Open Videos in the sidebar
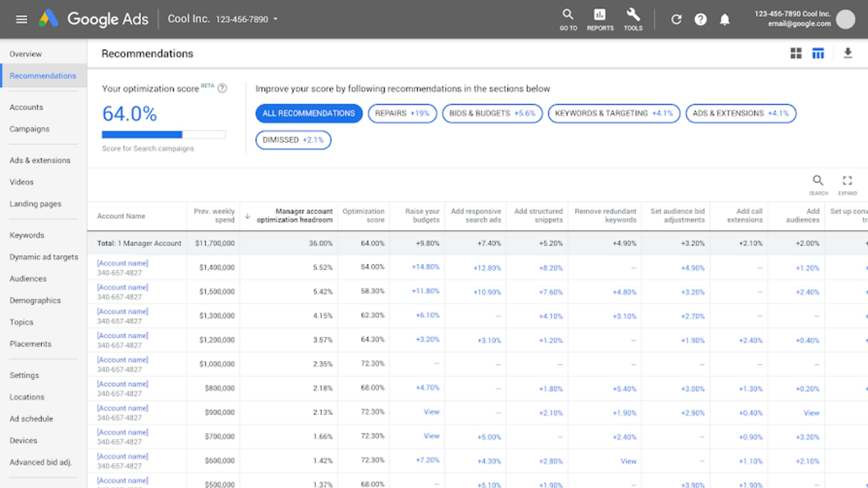Image resolution: width=868 pixels, height=488 pixels. pos(21,182)
